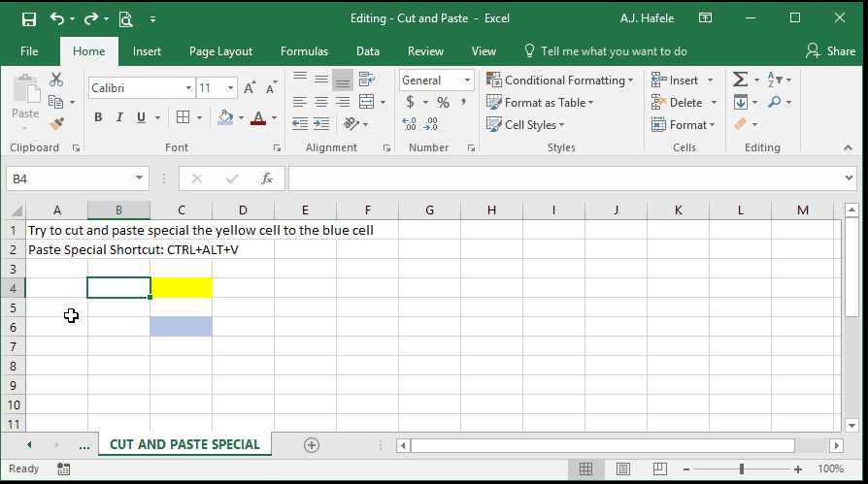Activate the Format Painter brush

coord(56,124)
